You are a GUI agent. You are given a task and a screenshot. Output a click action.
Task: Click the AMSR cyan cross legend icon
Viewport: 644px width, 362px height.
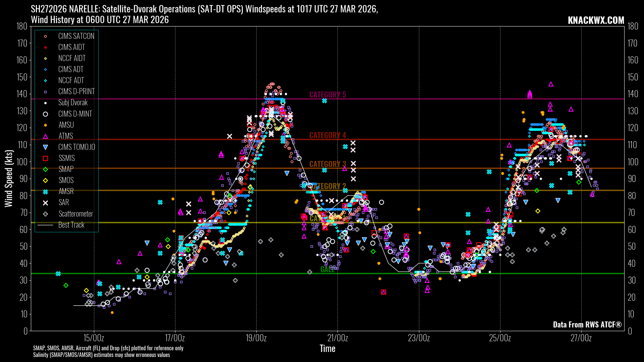[x=46, y=192]
